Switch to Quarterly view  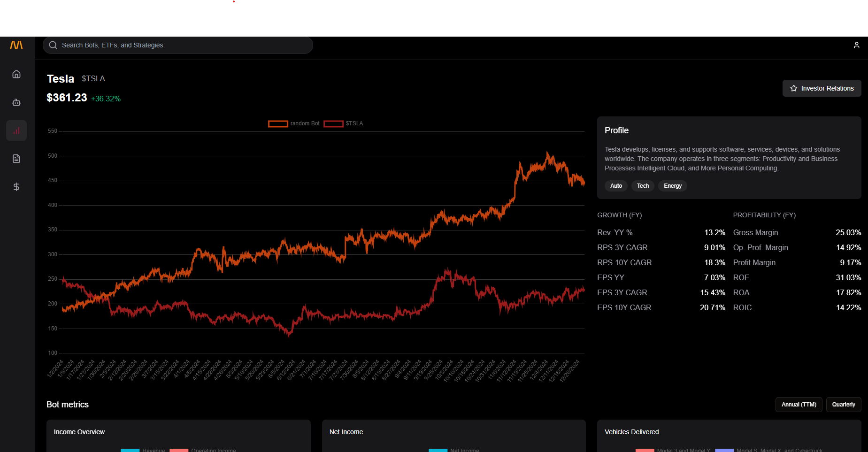pos(844,405)
